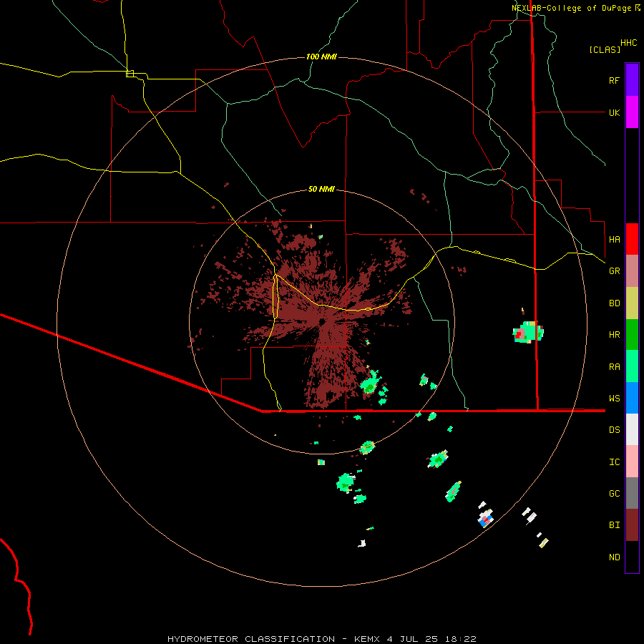Click the 'HR' legend label
The height and width of the screenshot is (644, 644).
614,335
